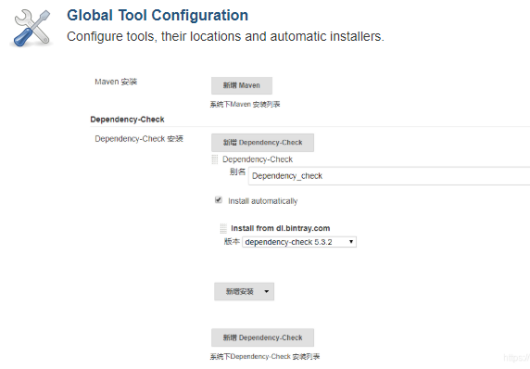The height and width of the screenshot is (369, 530).
Task: Click the 系統下Dependency-Check 安裝列表 description text
Action: click(265, 356)
